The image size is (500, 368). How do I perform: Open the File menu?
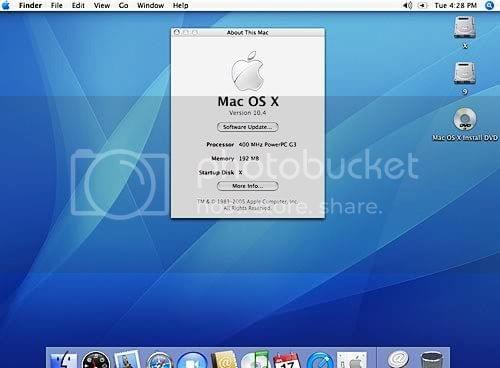pyautogui.click(x=57, y=5)
